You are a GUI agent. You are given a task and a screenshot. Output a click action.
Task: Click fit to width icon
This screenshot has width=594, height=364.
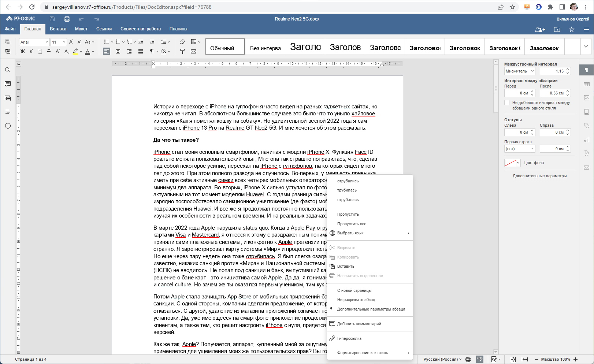(x=525, y=359)
